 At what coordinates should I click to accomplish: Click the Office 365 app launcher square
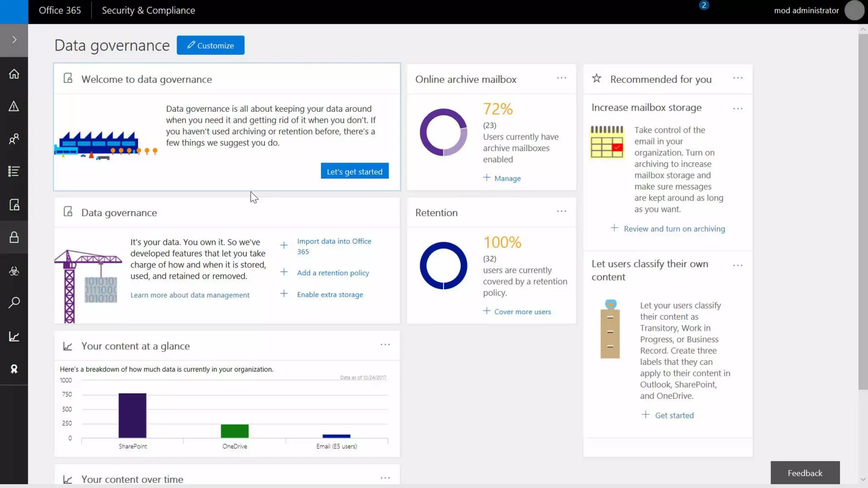point(14,12)
